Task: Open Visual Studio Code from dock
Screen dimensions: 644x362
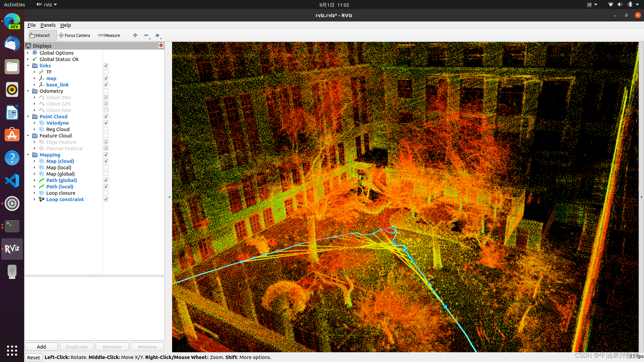Action: (x=12, y=181)
